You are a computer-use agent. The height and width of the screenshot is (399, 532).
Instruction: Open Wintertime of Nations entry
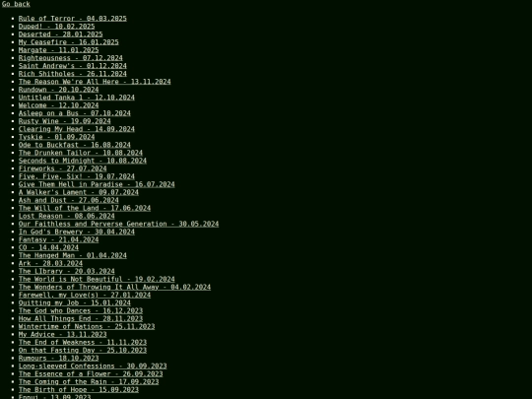click(x=87, y=326)
